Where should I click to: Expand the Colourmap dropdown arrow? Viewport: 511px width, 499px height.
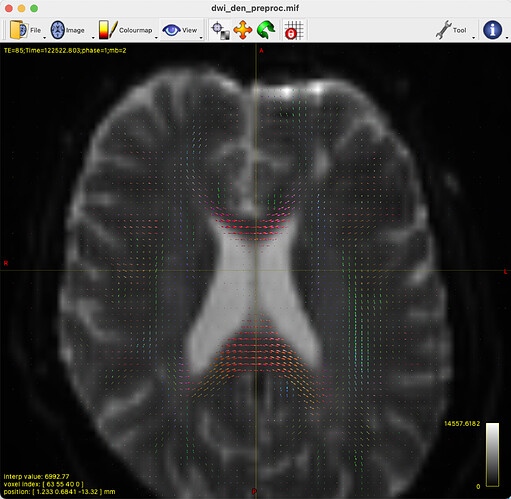156,38
